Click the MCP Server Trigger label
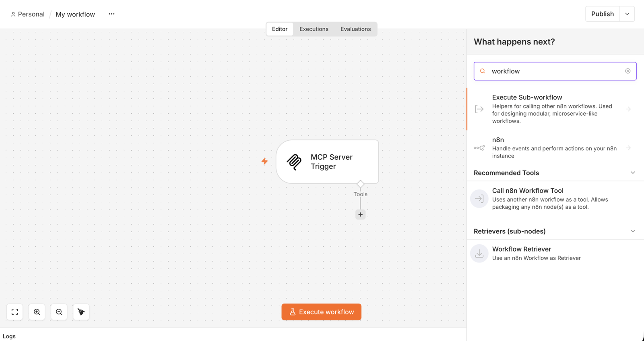The image size is (644, 341). tap(332, 162)
